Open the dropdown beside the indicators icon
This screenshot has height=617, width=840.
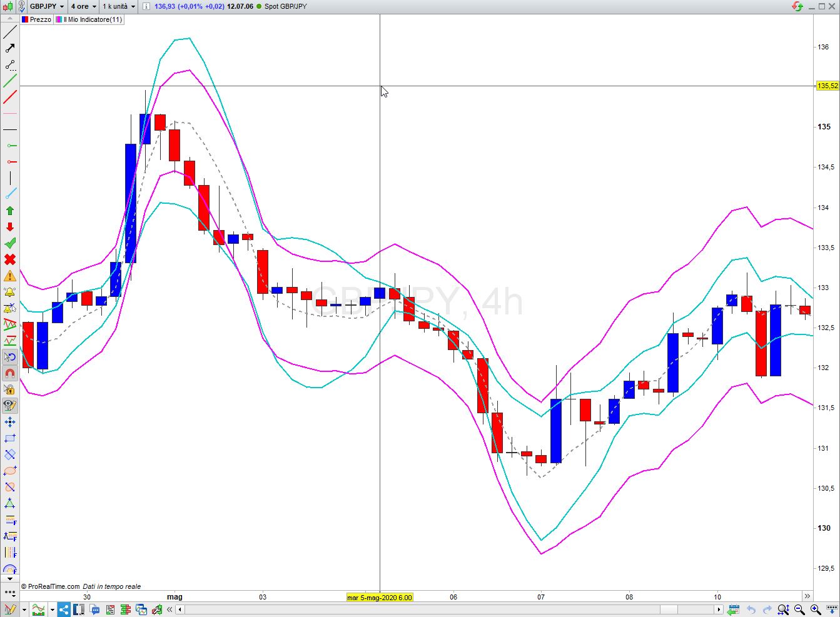click(x=53, y=609)
